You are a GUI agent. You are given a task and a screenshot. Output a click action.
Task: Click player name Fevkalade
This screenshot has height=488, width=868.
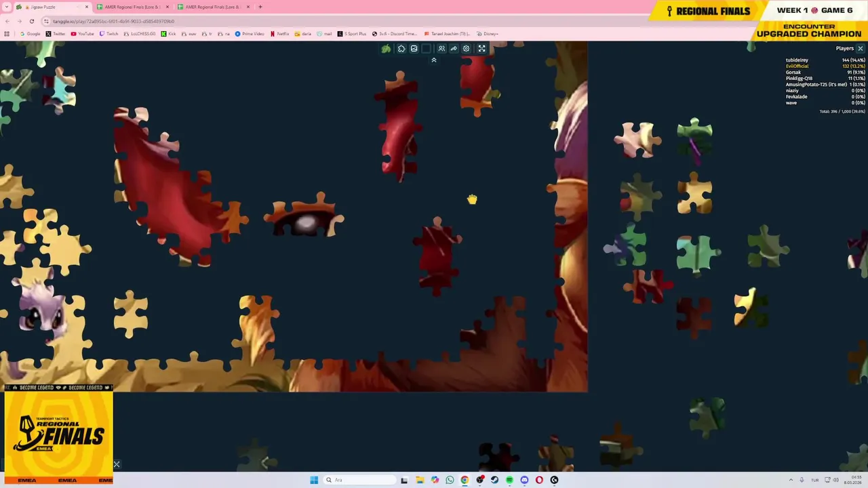pyautogui.click(x=796, y=97)
